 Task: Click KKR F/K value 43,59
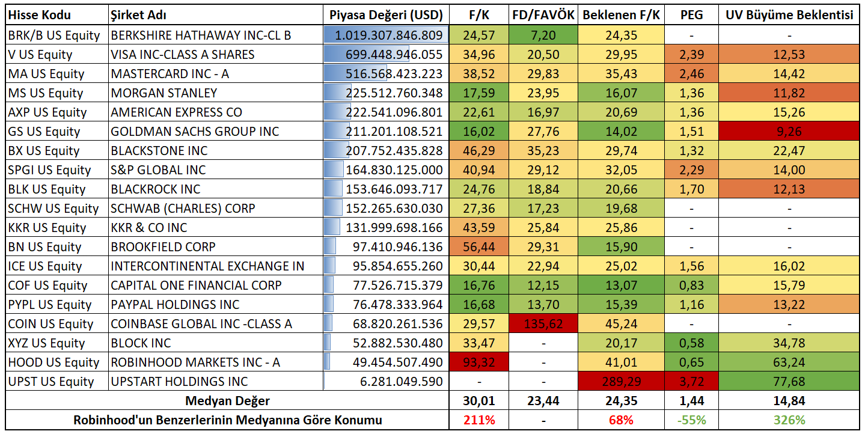(x=479, y=227)
